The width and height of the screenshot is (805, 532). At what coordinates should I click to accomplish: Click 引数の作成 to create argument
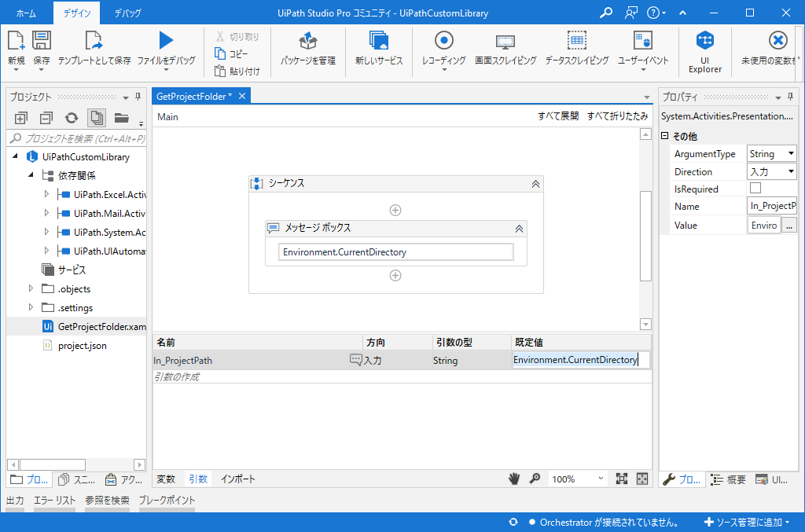(177, 377)
